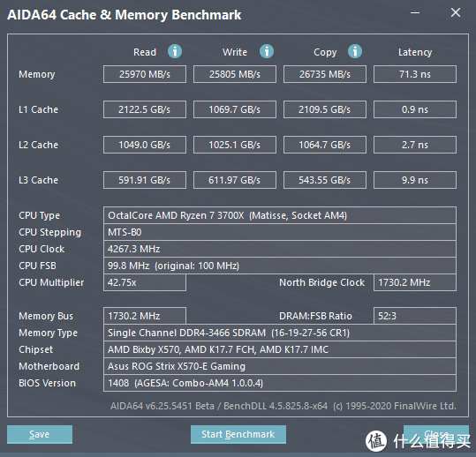Click the North Bridge Clock value field
The image size is (476, 457).
pos(415,282)
